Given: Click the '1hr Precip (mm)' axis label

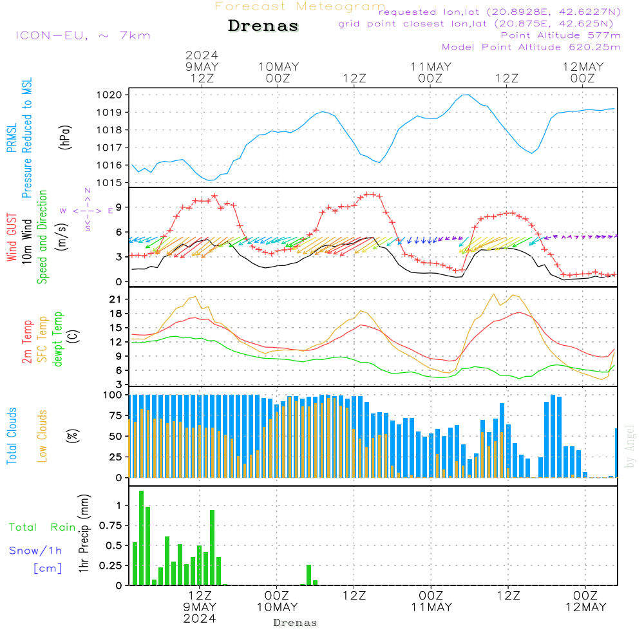Looking at the screenshot, I should pyautogui.click(x=83, y=533).
